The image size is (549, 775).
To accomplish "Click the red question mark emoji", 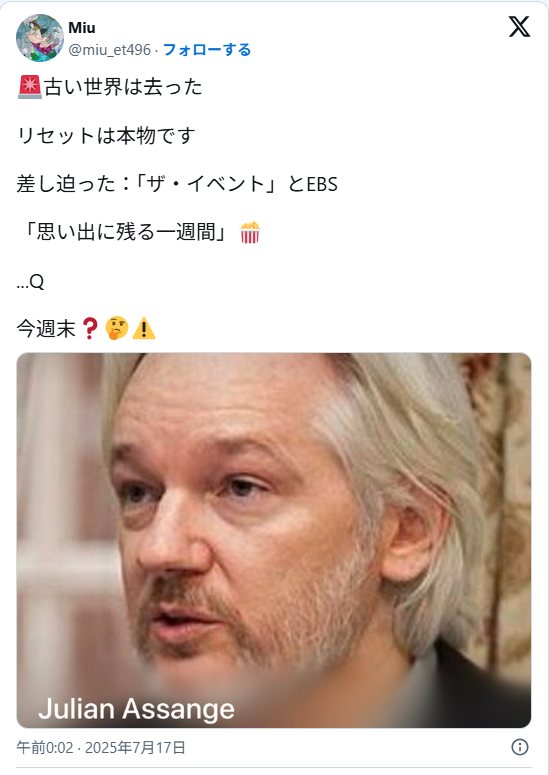I will coord(89,328).
